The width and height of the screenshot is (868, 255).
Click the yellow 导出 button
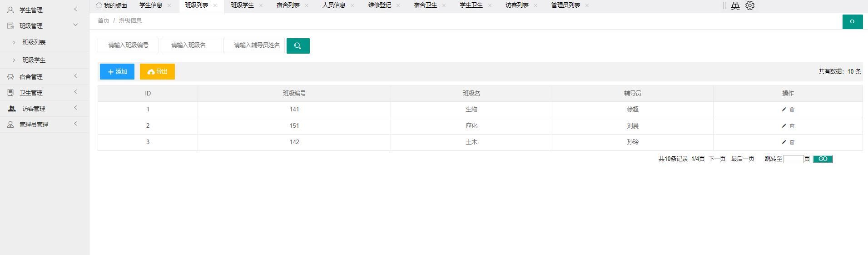(157, 72)
